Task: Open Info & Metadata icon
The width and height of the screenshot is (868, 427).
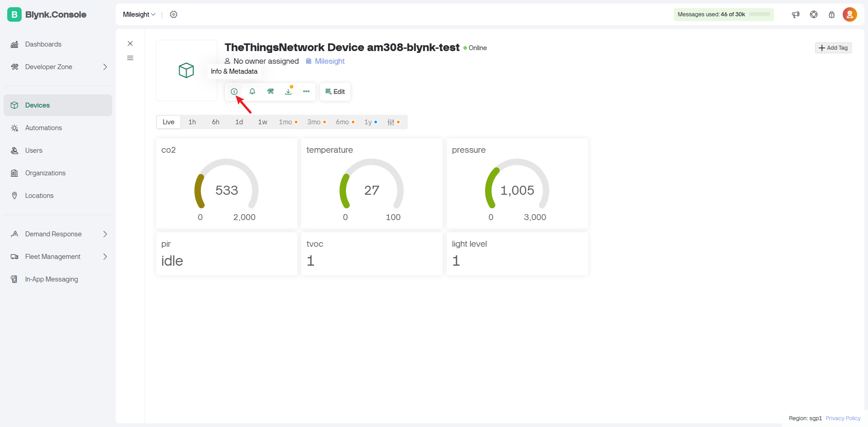Action: 234,91
